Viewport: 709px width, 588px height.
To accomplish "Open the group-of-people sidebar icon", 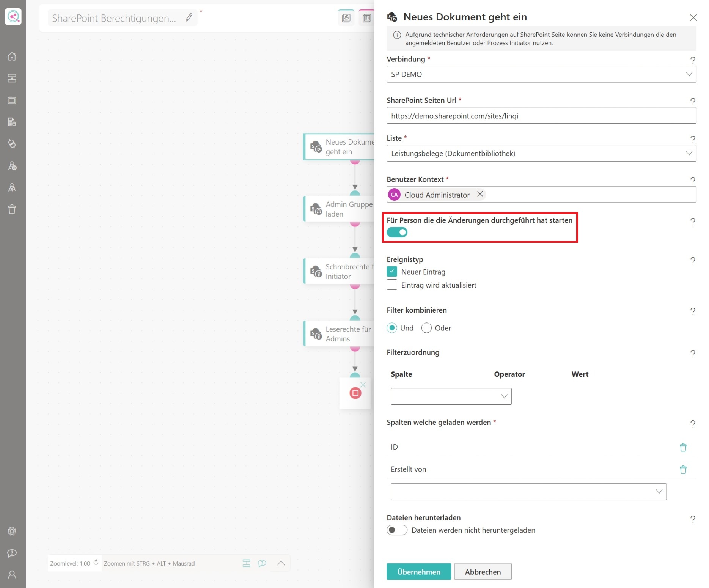I will 12,187.
